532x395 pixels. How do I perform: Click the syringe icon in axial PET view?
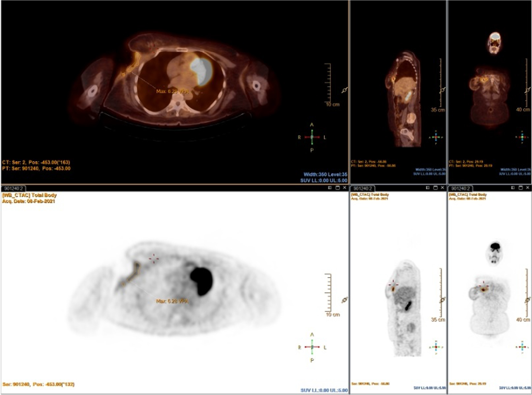tap(344, 300)
